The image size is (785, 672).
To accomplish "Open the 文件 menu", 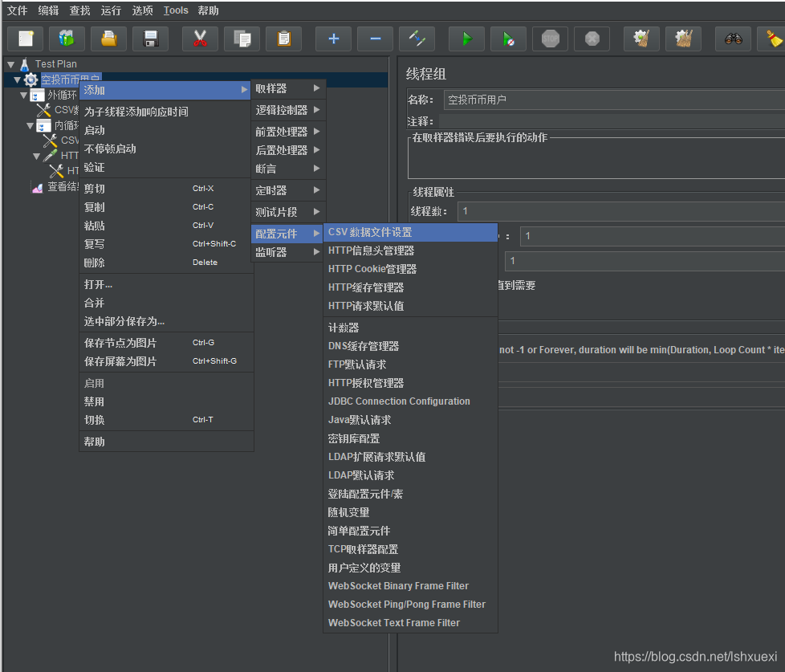I will [x=17, y=10].
